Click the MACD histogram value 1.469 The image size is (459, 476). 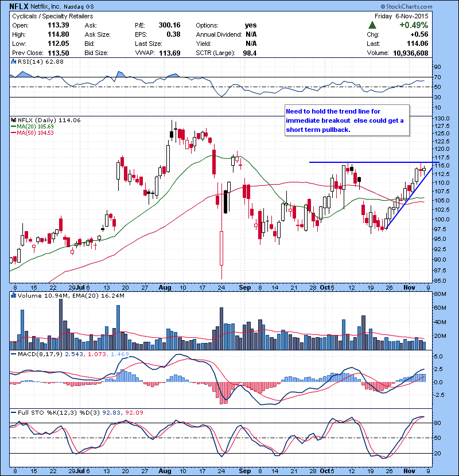tap(120, 354)
